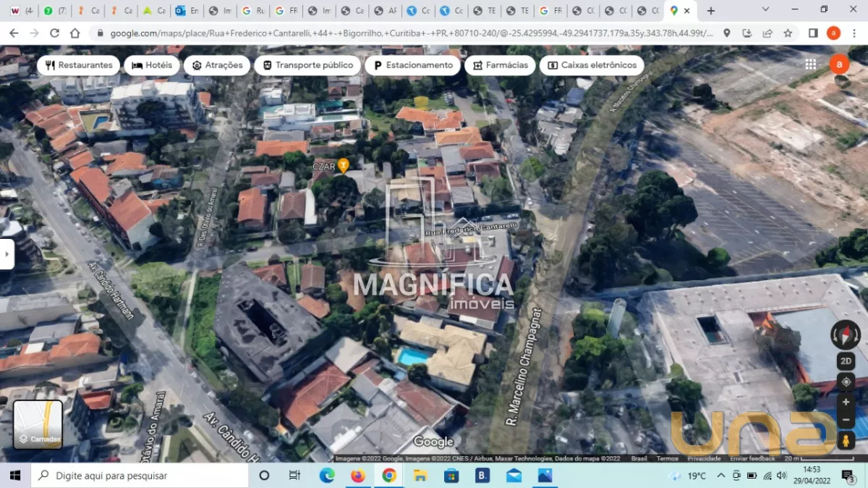Switch the map to 2D view
Image resolution: width=868 pixels, height=488 pixels.
(x=846, y=361)
